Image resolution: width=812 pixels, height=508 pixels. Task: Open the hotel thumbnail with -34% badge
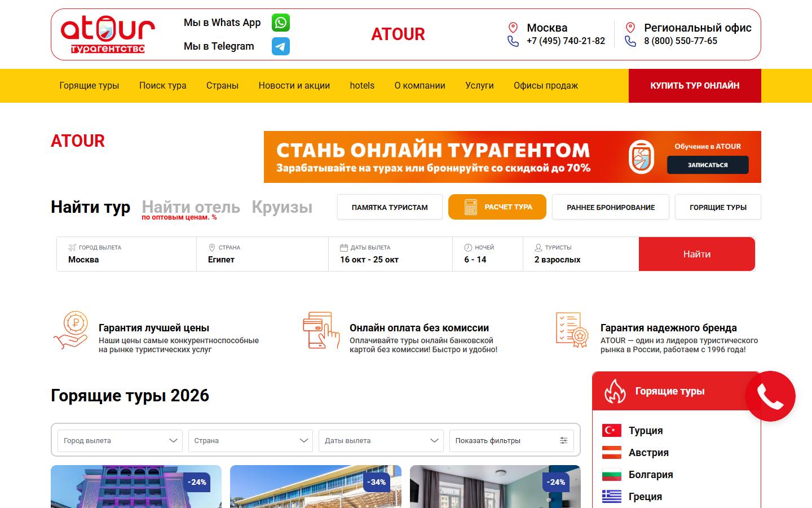pyautogui.click(x=316, y=487)
